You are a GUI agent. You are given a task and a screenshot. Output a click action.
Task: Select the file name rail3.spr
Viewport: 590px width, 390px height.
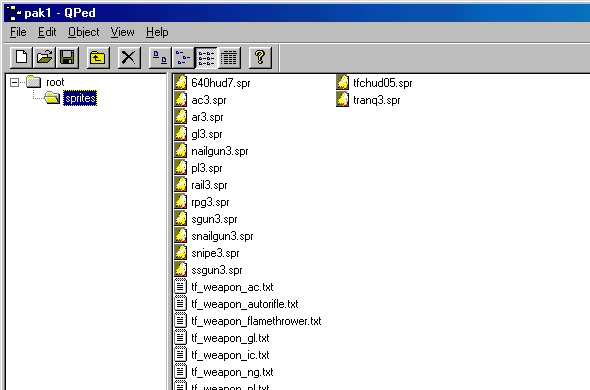point(209,185)
